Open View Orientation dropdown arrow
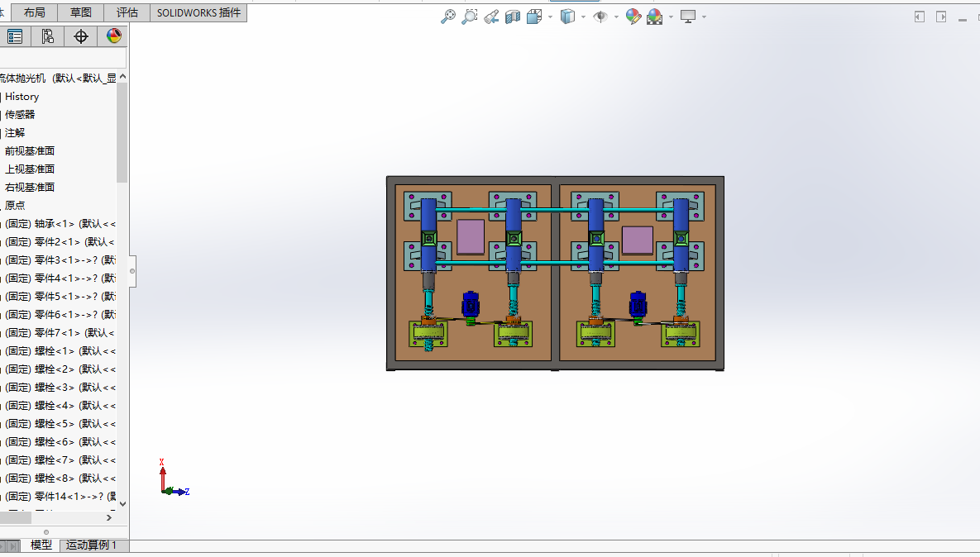The height and width of the screenshot is (557, 980). (550, 17)
